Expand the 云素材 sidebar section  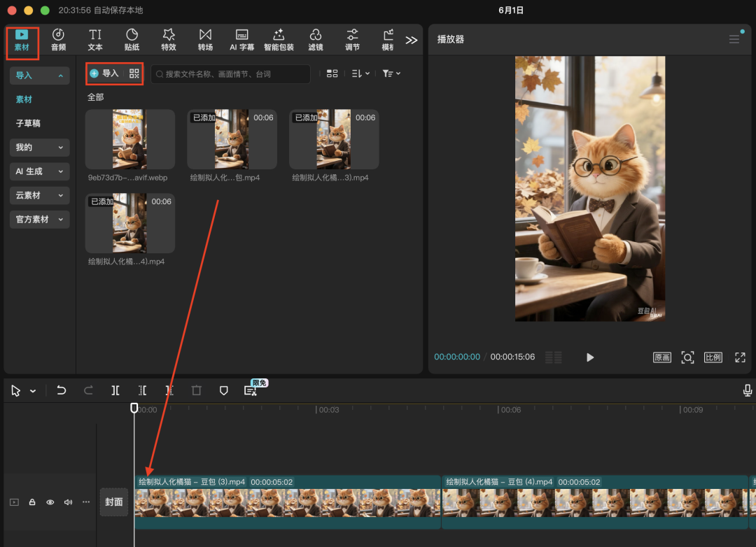[39, 195]
